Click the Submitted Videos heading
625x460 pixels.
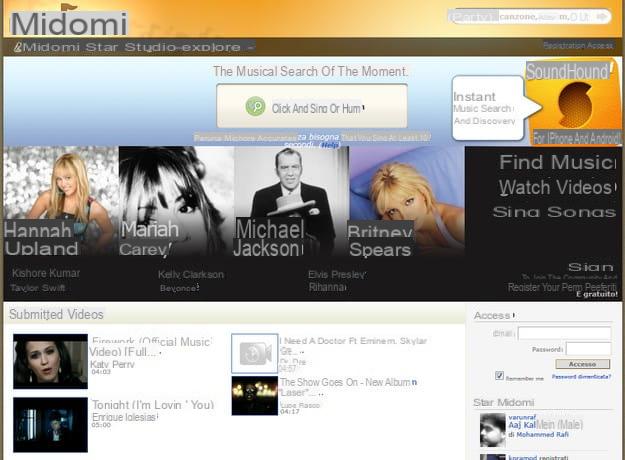tap(56, 314)
